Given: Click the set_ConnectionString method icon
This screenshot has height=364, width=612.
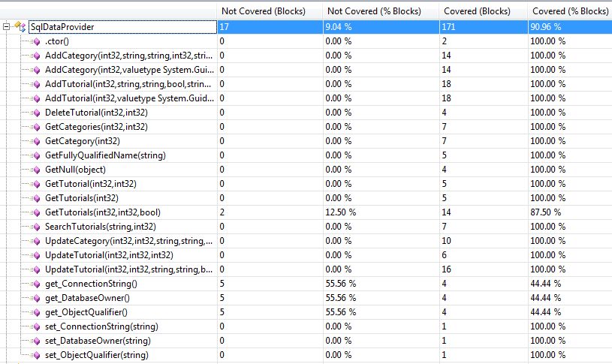Looking at the screenshot, I should pos(36,327).
